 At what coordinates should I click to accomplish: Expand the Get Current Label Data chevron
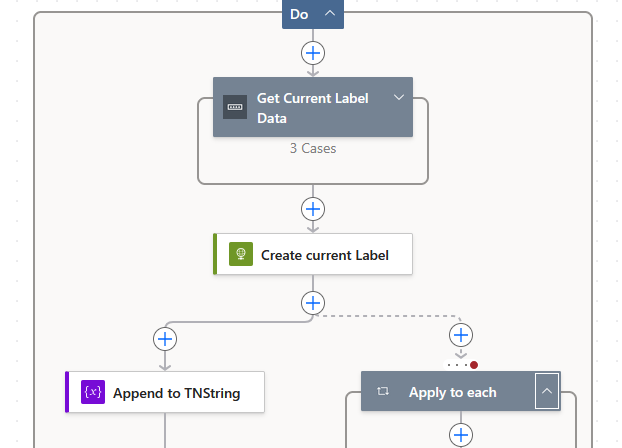(x=398, y=97)
